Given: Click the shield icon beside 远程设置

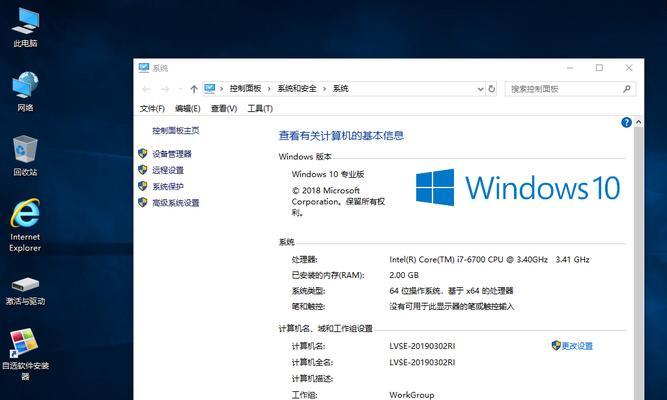Looking at the screenshot, I should (143, 170).
